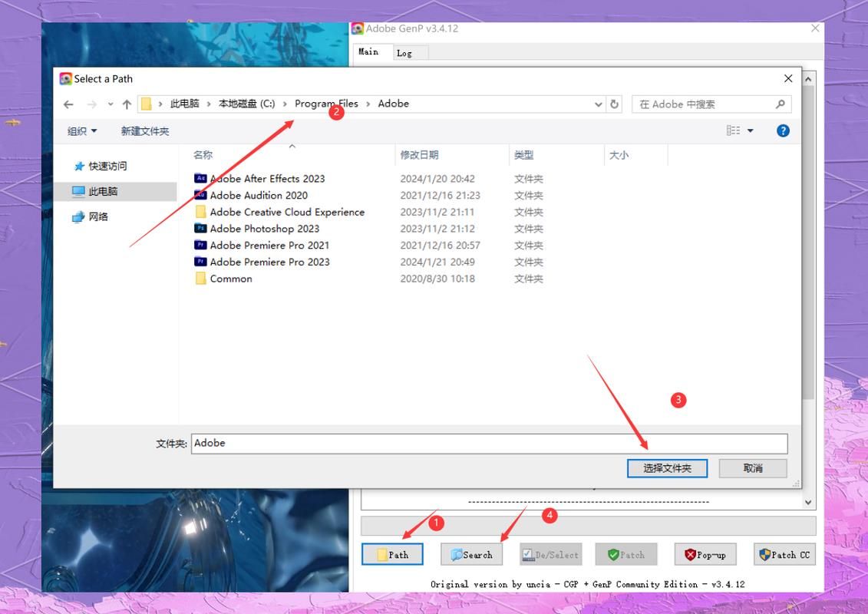The image size is (868, 614).
Task: Click the Adobe Photoshop 2023 folder icon
Action: coord(200,228)
